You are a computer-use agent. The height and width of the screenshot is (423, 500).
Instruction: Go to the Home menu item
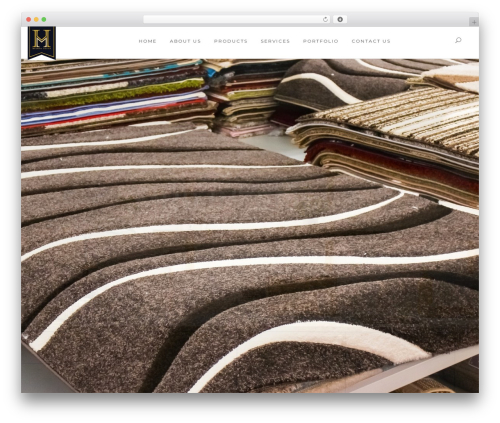click(x=147, y=41)
